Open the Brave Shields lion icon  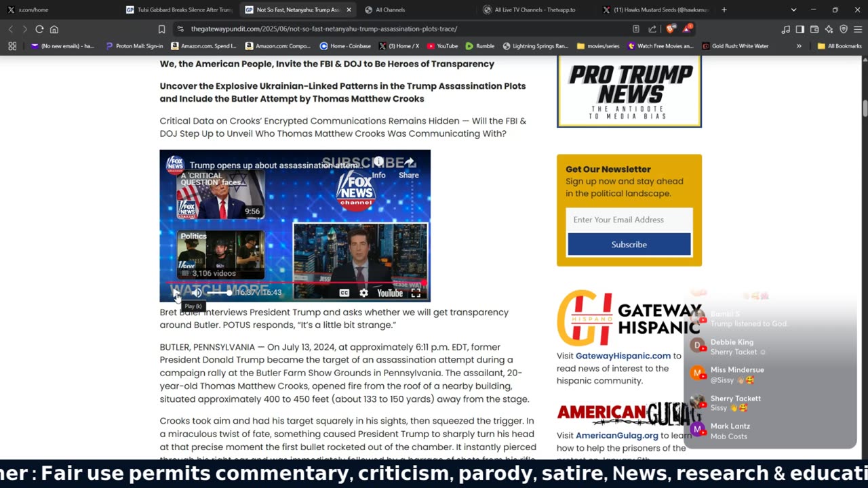(x=671, y=29)
